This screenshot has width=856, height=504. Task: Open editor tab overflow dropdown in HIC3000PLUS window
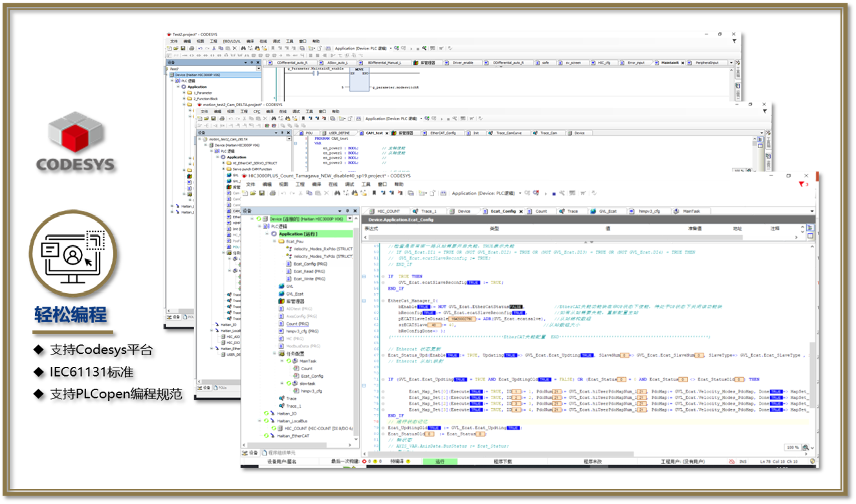[x=812, y=211]
